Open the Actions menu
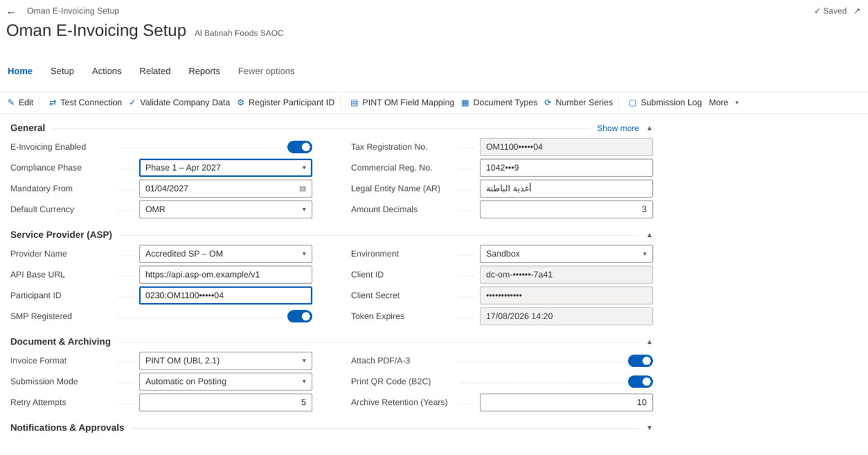Screen dimensions: 868x455 (107, 71)
